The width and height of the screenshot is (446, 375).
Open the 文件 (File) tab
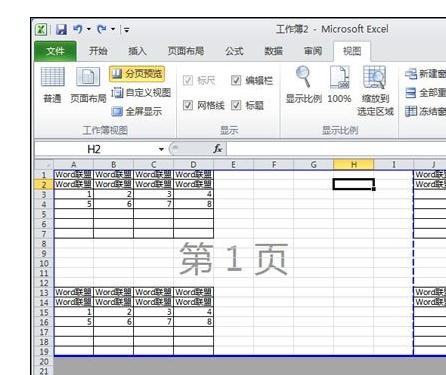tap(55, 51)
